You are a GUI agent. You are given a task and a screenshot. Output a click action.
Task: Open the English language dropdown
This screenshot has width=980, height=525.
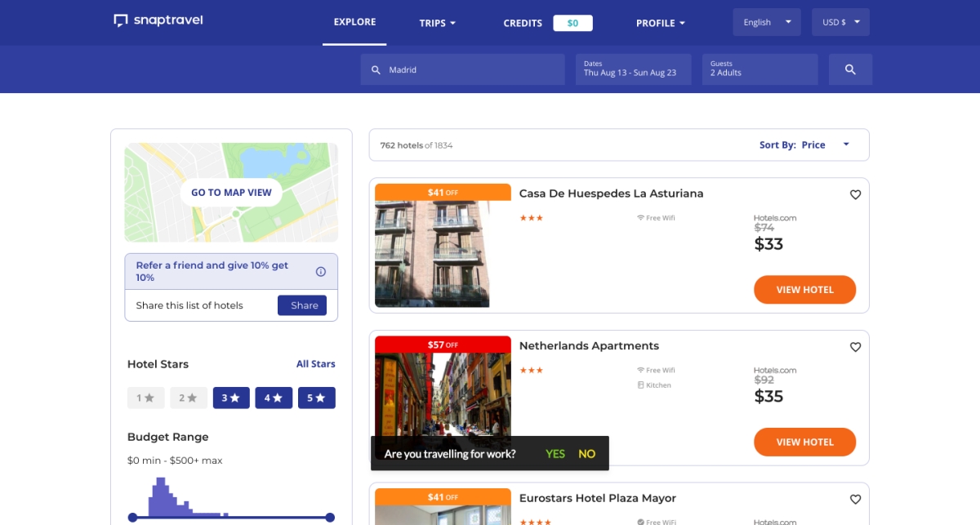coord(768,22)
